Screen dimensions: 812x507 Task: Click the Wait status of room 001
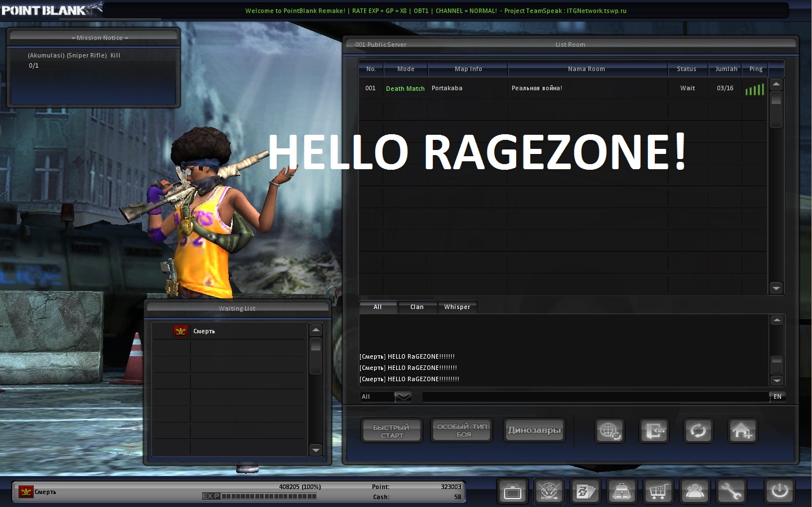click(687, 88)
